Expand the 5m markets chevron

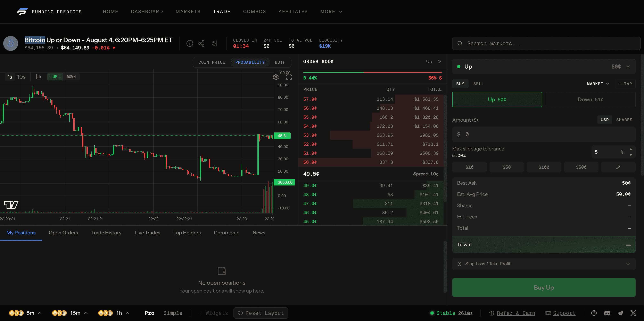tap(40, 313)
